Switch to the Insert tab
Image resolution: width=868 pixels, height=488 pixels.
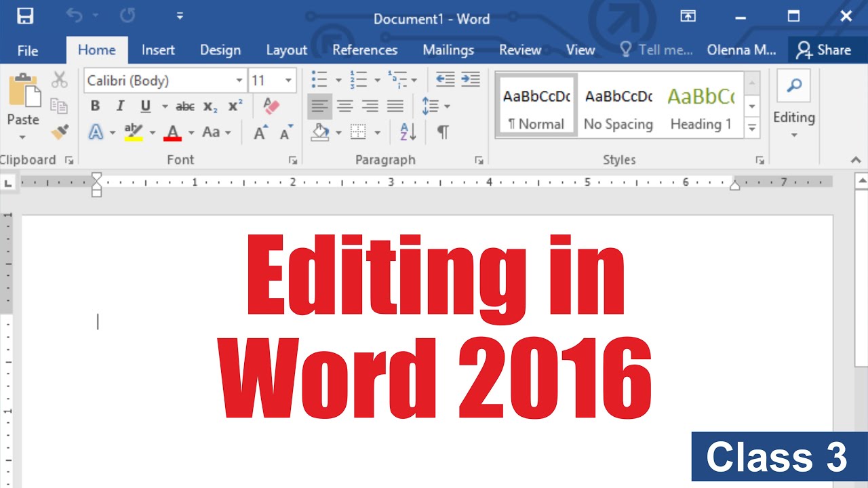pos(158,50)
